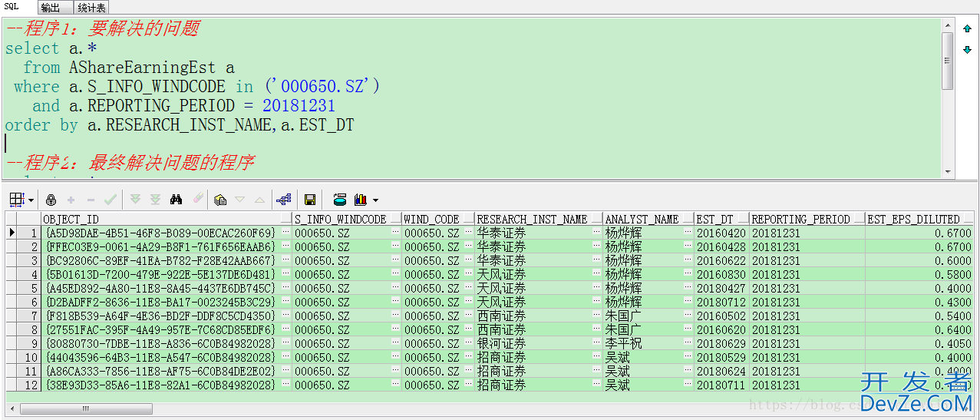Open the chart bar graph icon
Viewport: 980px width, 420px height.
[x=361, y=200]
